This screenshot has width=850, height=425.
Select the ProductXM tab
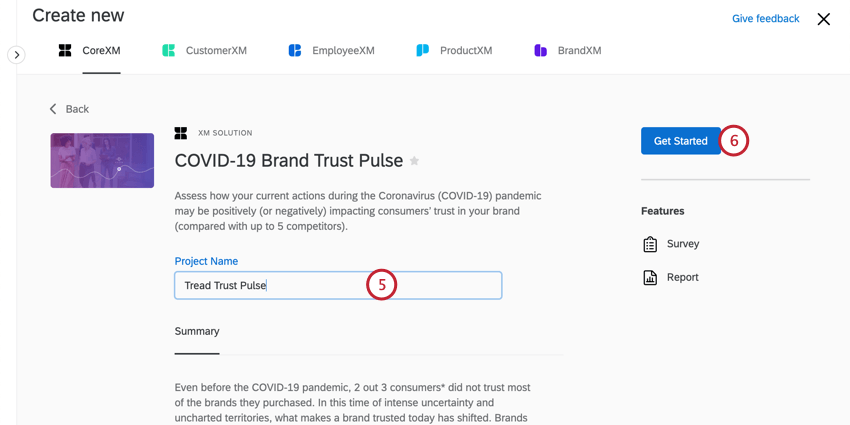[x=465, y=51]
